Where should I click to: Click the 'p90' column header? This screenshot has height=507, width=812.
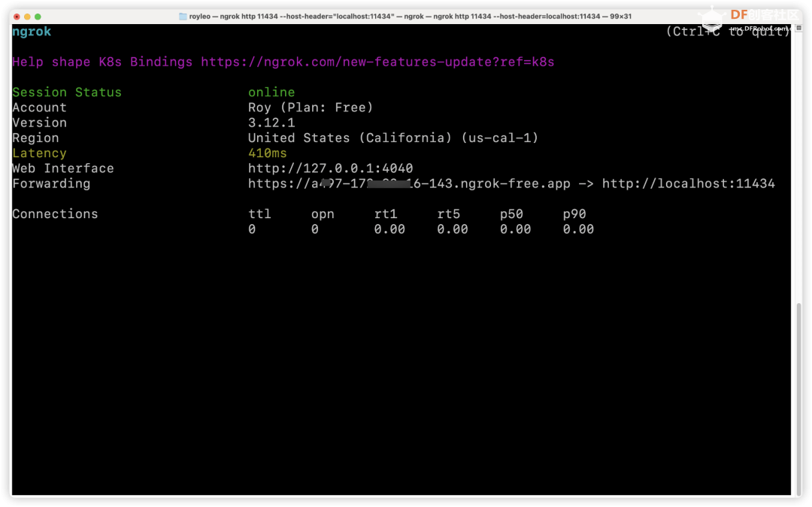click(x=574, y=214)
